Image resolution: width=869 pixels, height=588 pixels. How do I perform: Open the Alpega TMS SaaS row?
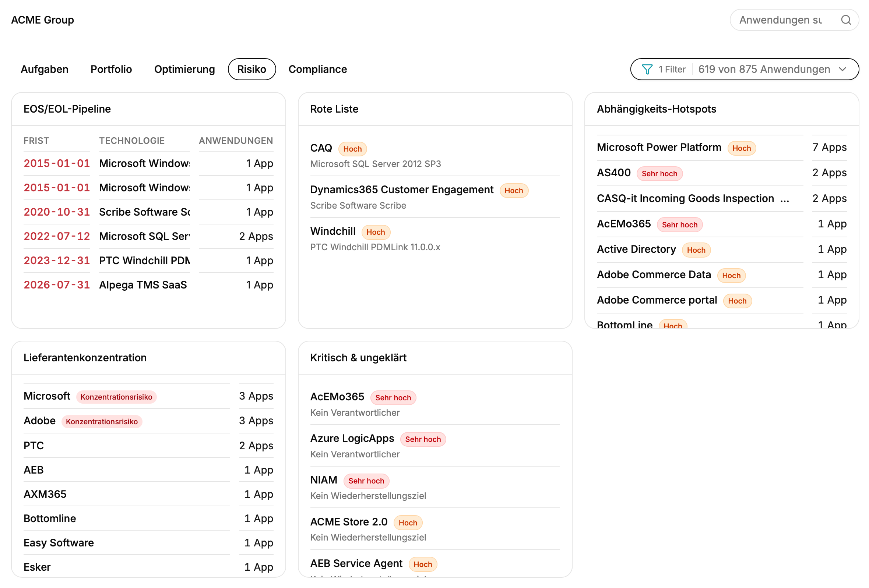point(148,285)
